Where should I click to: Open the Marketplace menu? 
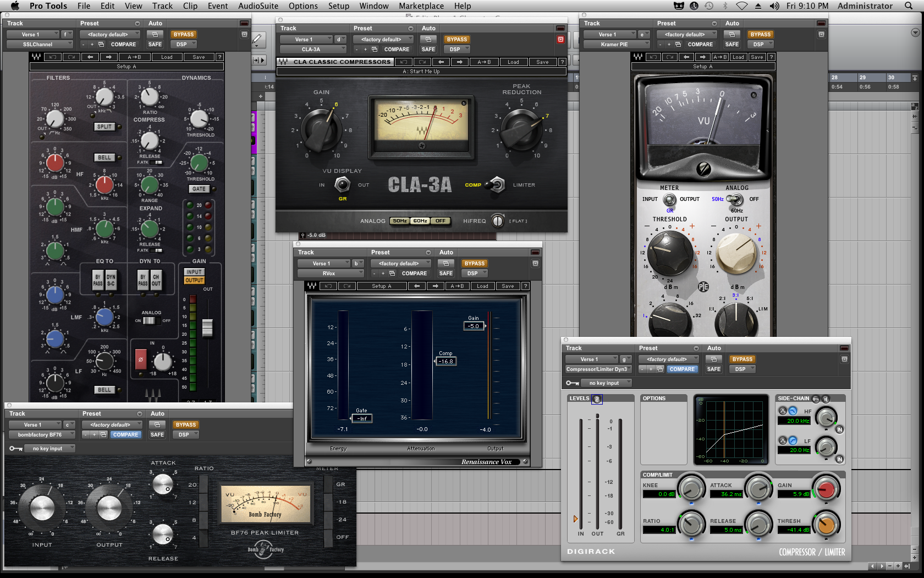[x=421, y=6]
